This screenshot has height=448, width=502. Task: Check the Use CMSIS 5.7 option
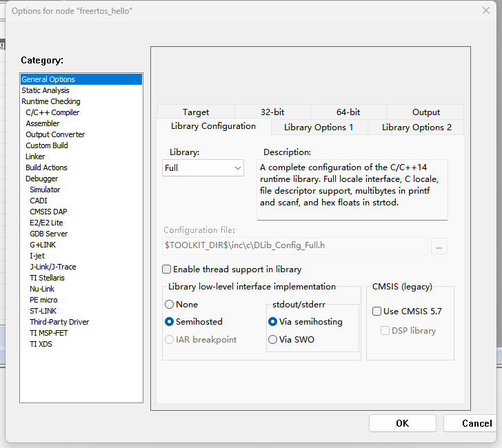click(x=377, y=311)
